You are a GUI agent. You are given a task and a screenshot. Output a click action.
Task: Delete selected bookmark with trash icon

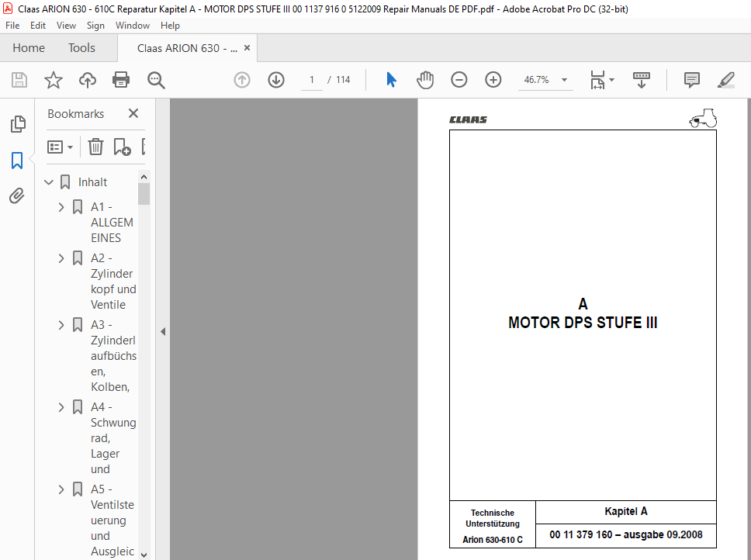[x=95, y=147]
